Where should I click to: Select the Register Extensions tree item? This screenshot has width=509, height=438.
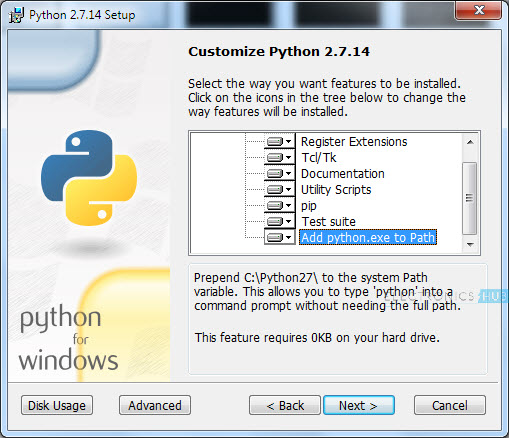pyautogui.click(x=354, y=142)
